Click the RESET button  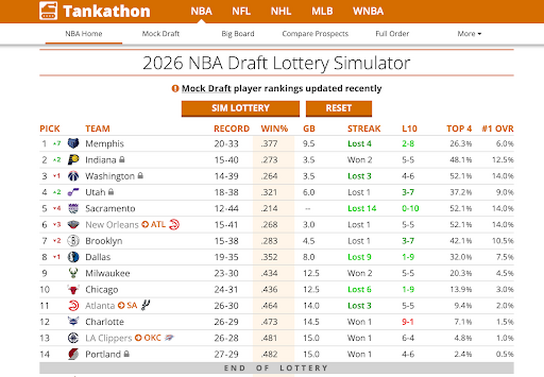339,108
